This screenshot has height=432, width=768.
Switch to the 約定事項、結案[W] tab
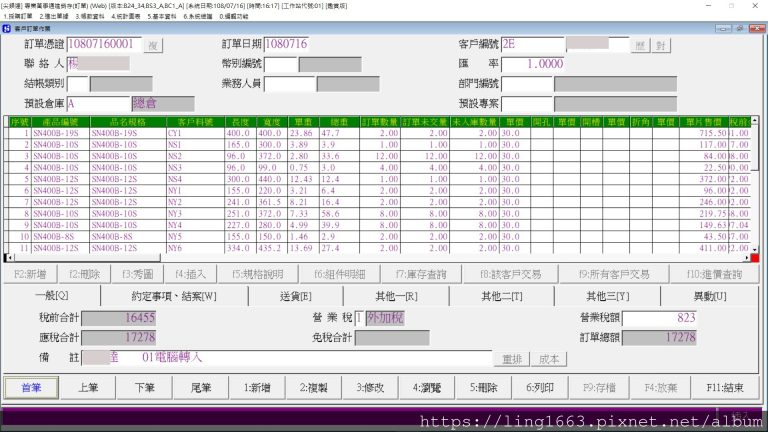click(174, 296)
